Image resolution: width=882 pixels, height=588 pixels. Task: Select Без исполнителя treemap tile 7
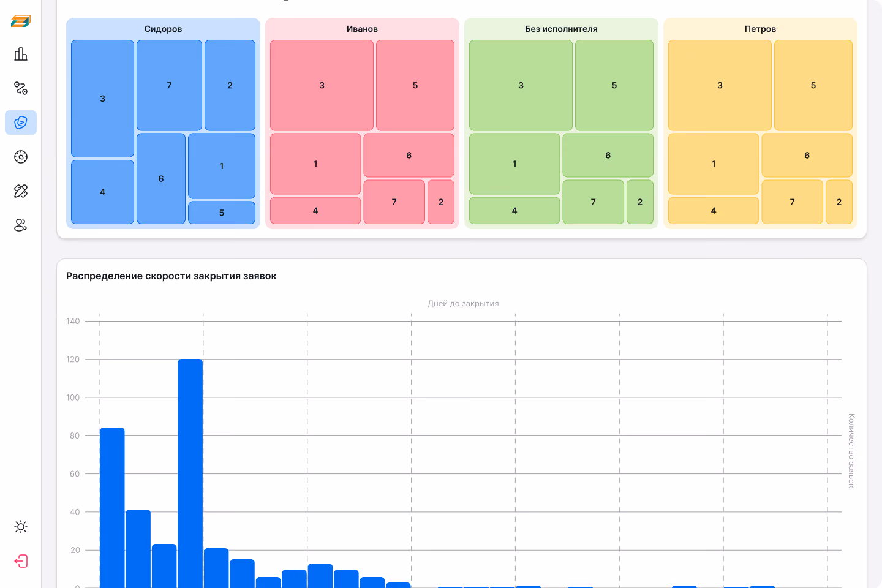point(594,202)
